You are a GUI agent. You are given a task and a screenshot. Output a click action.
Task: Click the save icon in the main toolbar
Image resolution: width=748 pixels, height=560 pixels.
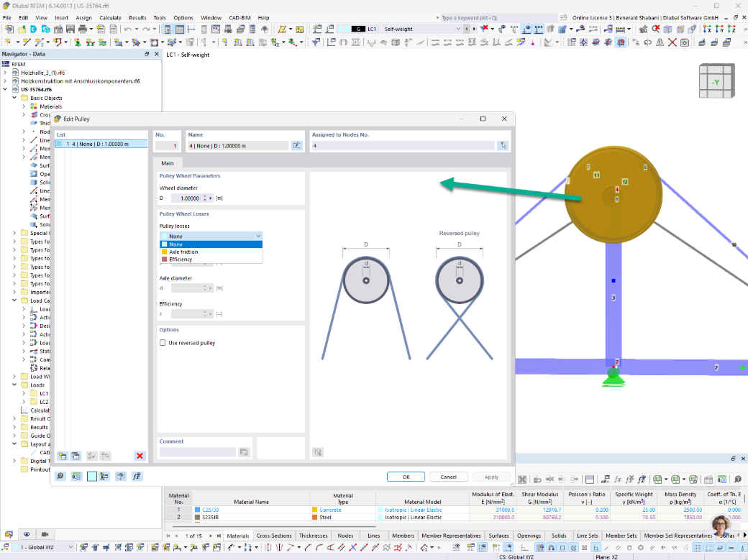[70, 29]
